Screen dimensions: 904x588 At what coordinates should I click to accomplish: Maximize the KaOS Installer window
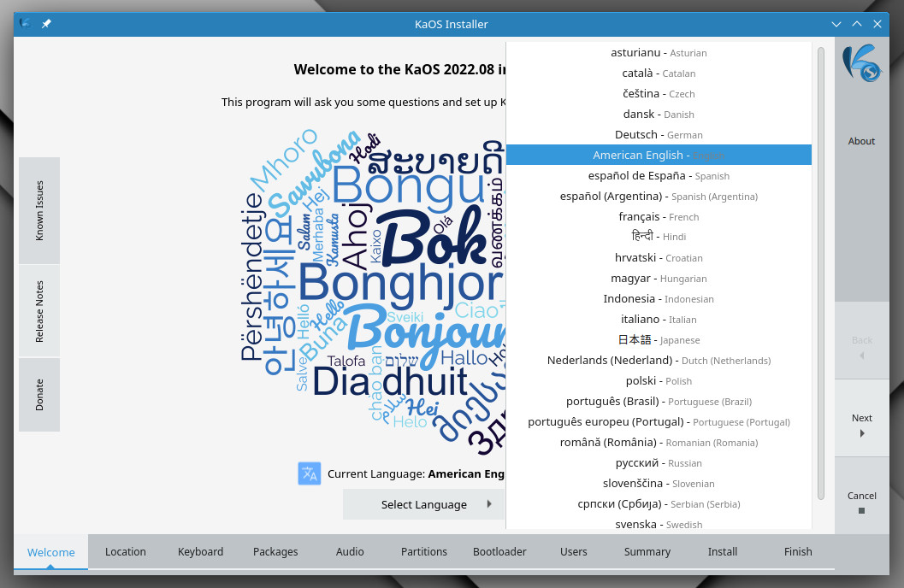[857, 24]
